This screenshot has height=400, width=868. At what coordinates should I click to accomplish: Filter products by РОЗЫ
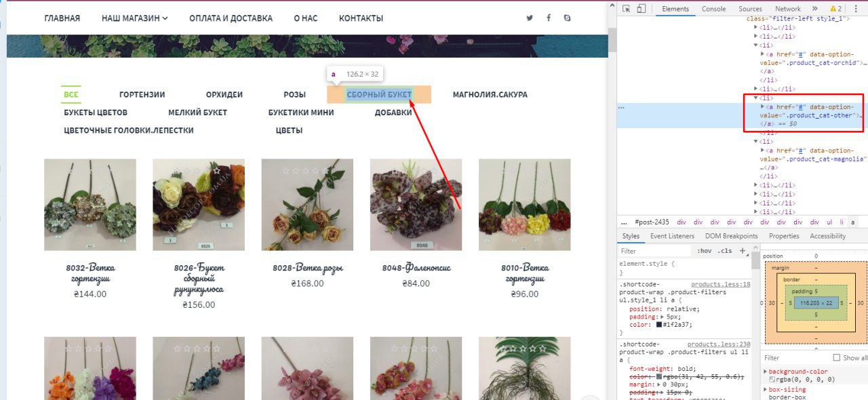click(x=294, y=95)
